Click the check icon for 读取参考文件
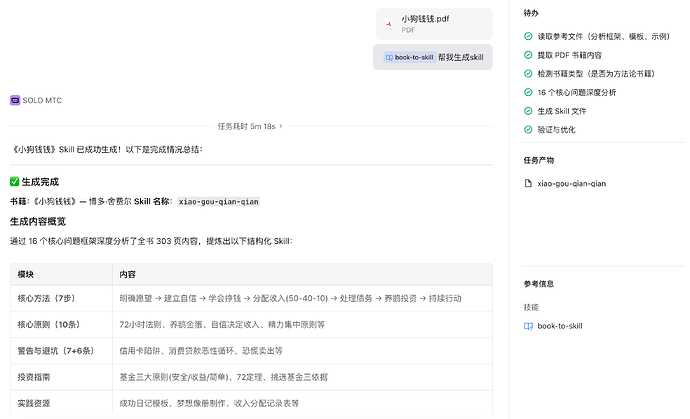690x419 pixels. 528,36
